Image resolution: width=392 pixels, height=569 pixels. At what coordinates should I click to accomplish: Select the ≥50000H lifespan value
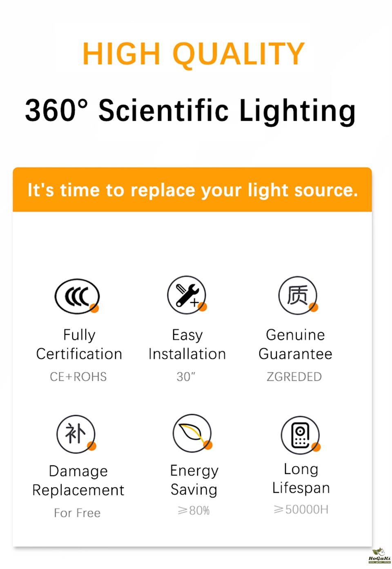pos(301,509)
